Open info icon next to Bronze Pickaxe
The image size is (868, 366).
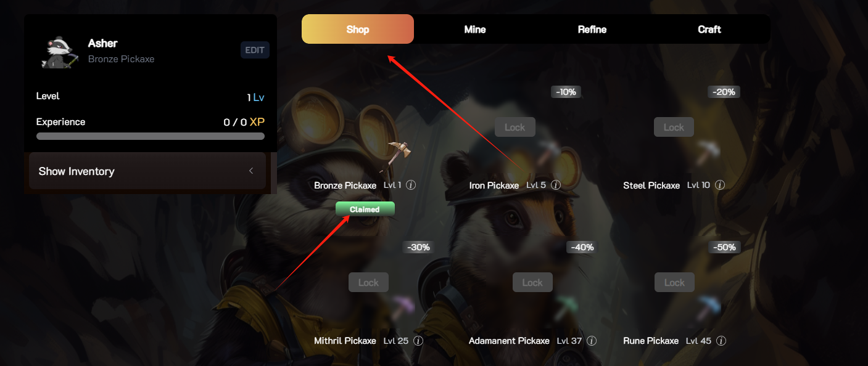[411, 185]
